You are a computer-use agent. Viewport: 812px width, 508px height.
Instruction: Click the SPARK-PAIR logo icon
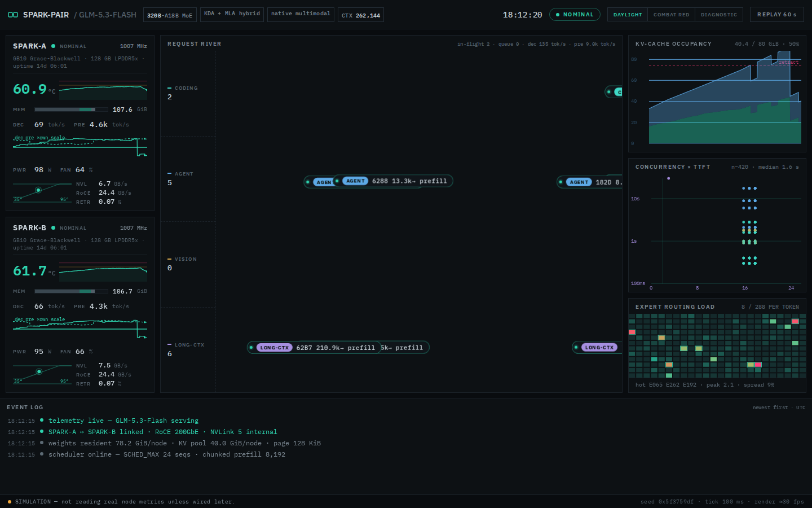(12, 15)
